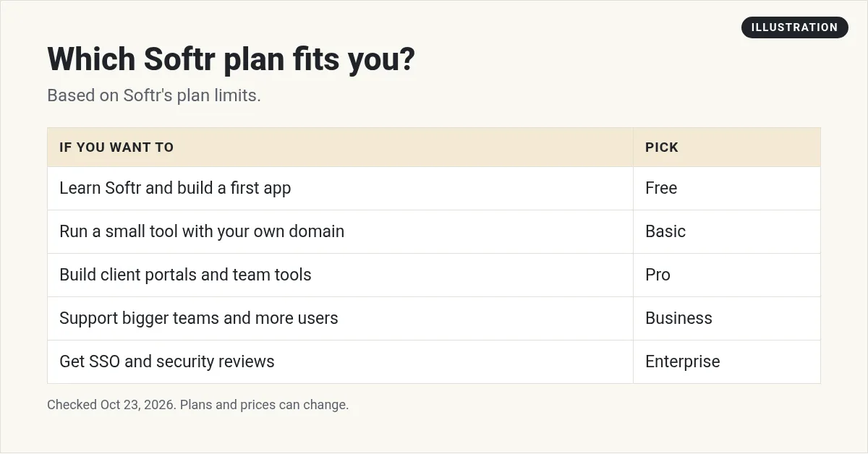Click the ILLUSTRATION badge

click(794, 27)
